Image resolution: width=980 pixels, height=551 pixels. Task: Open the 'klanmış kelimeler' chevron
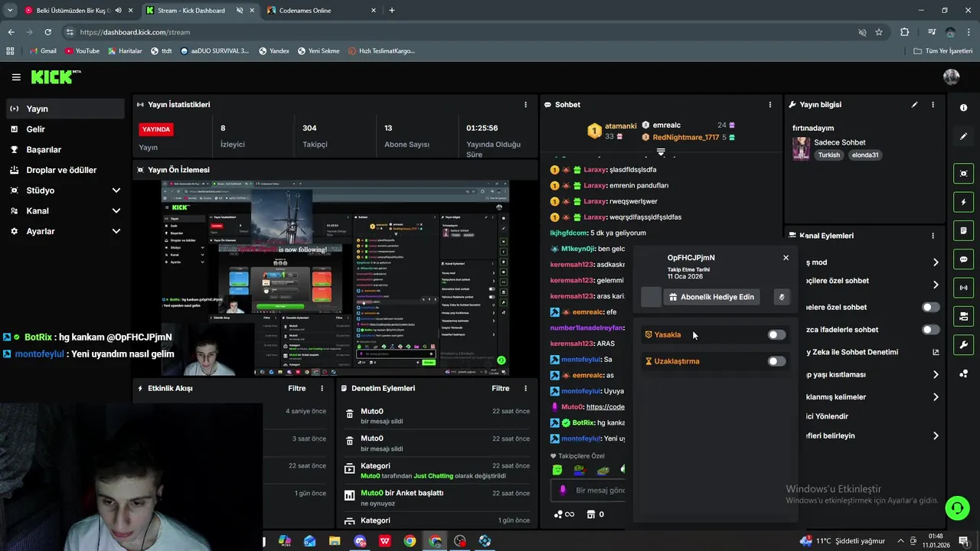click(x=936, y=397)
